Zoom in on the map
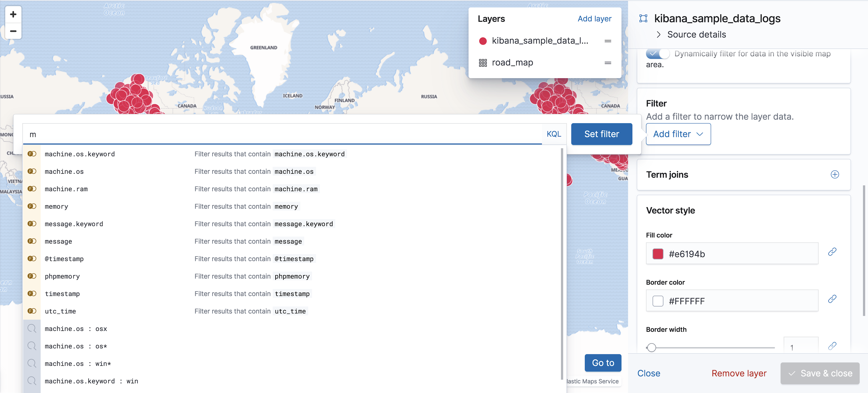Image resolution: width=868 pixels, height=393 pixels. [x=13, y=14]
